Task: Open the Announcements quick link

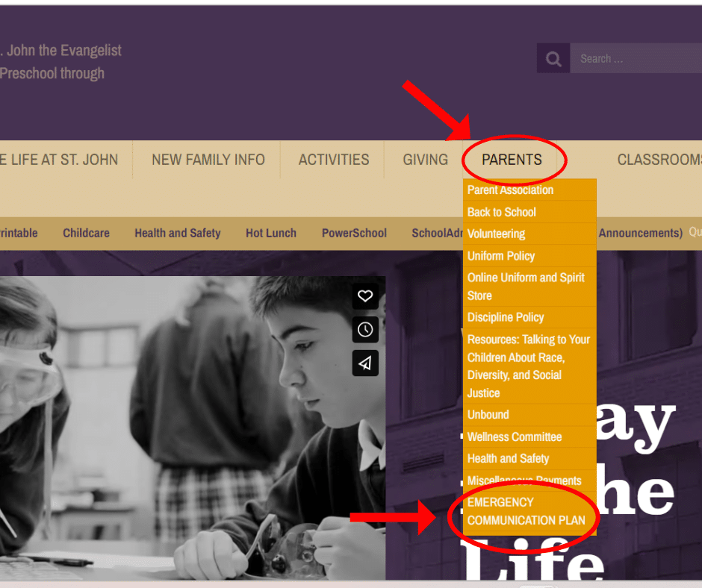Action: (x=641, y=233)
